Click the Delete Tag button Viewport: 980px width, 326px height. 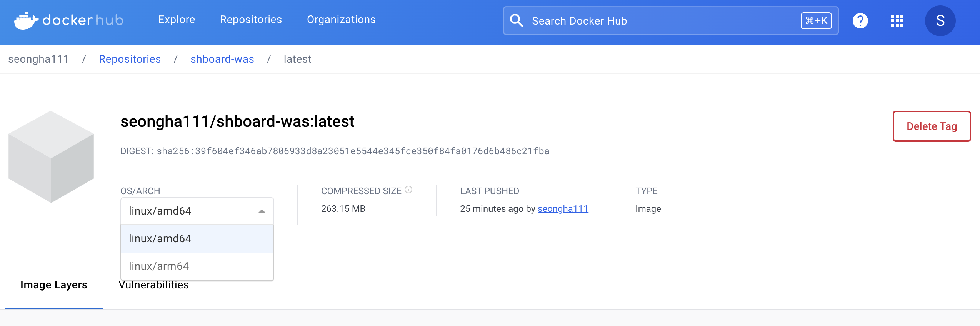pos(932,126)
